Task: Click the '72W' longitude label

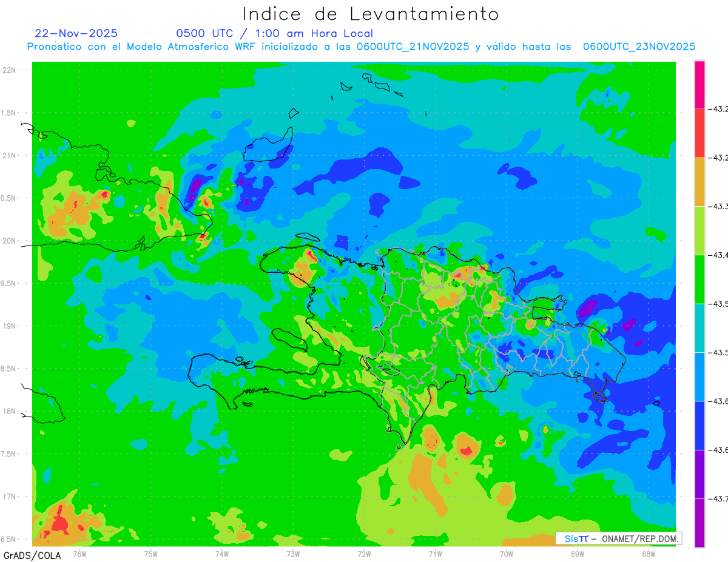Action: 364,553
